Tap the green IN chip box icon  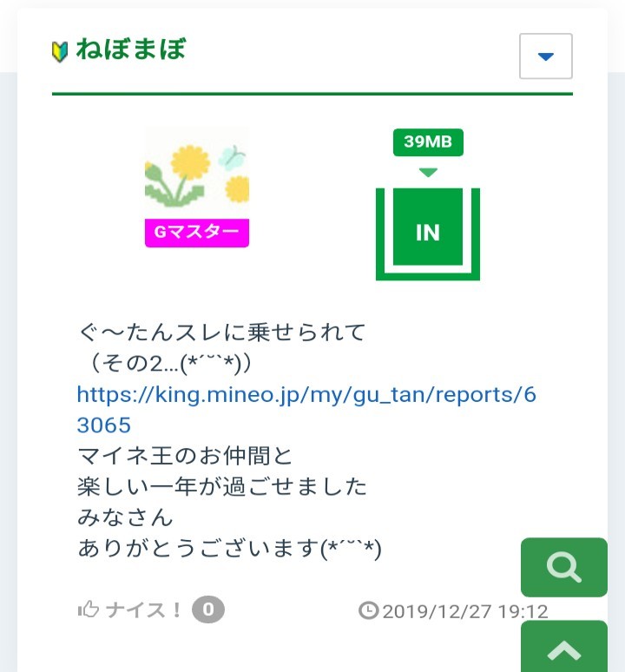428,234
